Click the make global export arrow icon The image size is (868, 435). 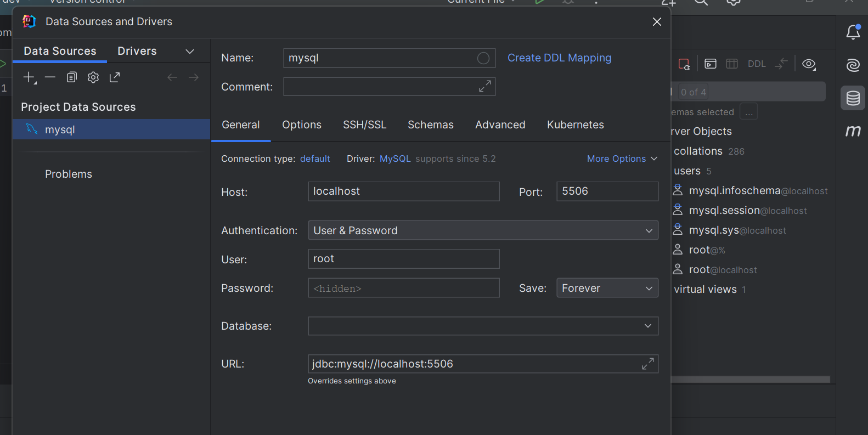115,77
